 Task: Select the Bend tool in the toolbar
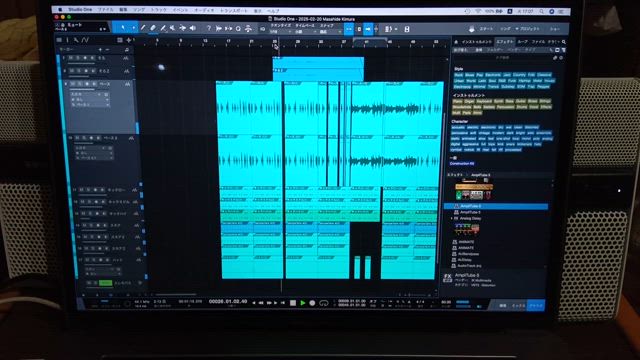tap(182, 28)
